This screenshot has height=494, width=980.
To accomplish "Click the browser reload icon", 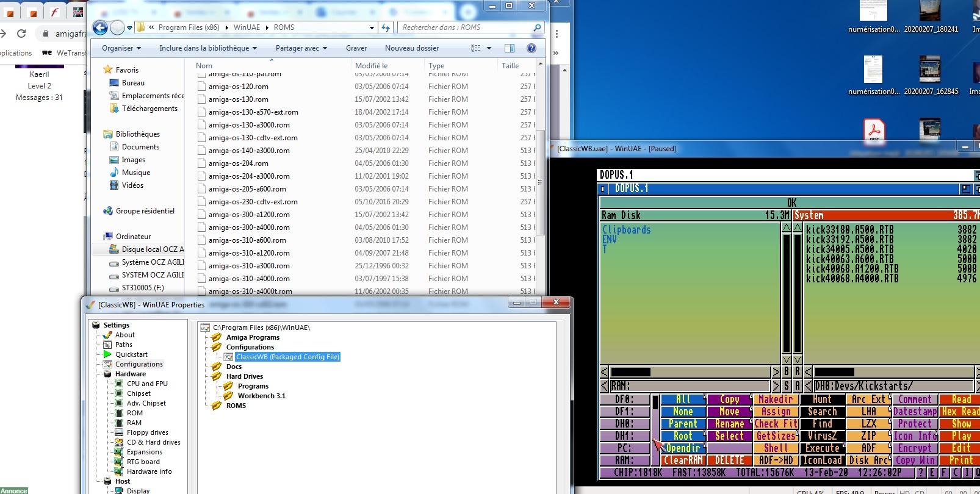I will point(21,34).
